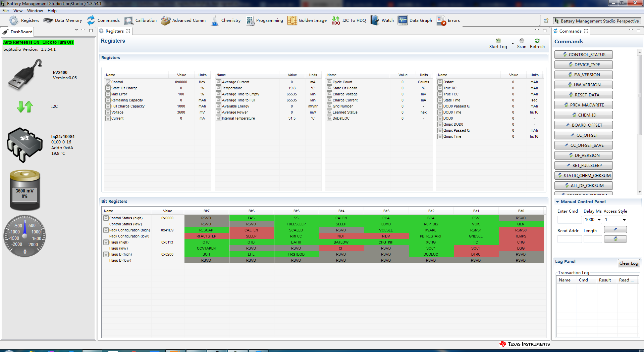The width and height of the screenshot is (644, 352).
Task: Click the EV2400 USB adapter icon
Action: [x=25, y=75]
